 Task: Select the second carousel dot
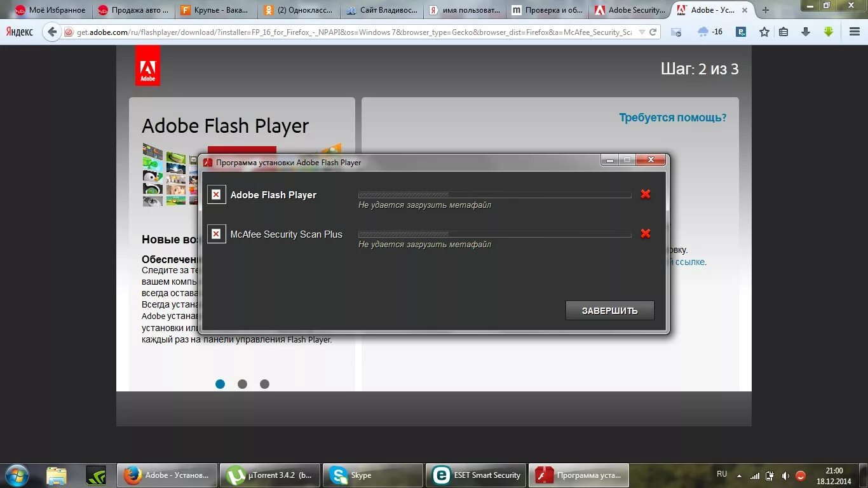(242, 384)
